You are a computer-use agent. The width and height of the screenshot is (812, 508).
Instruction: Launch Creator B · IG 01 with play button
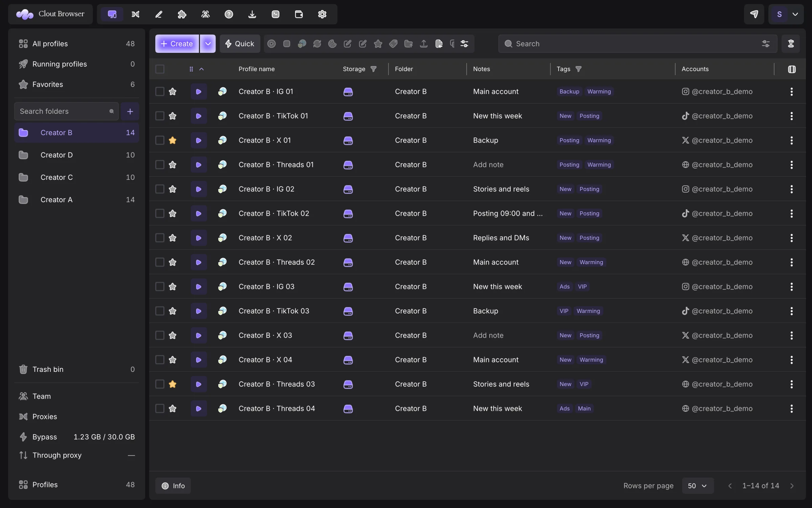point(199,91)
